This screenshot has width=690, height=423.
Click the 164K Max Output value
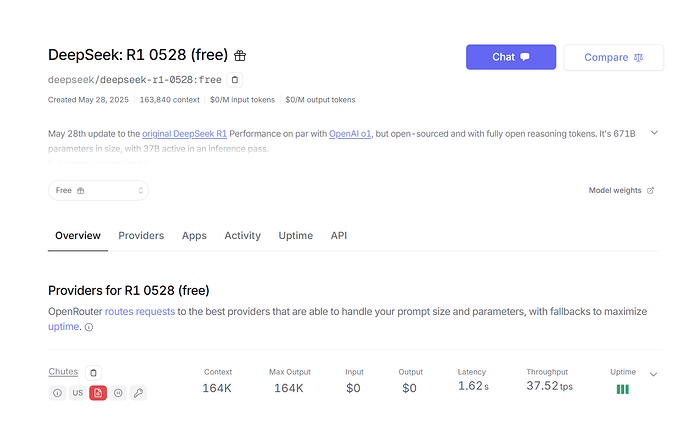click(x=289, y=388)
